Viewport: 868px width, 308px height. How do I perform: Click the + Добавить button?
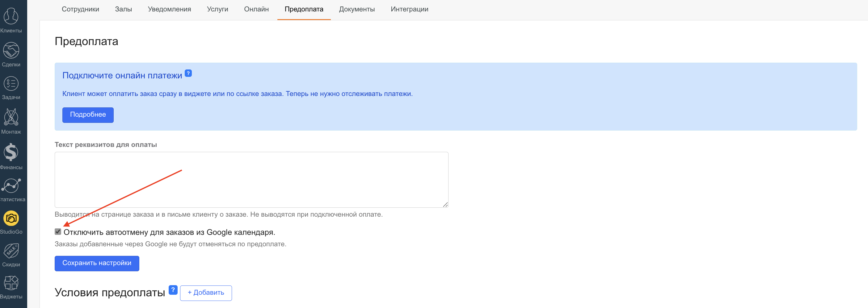pos(206,293)
